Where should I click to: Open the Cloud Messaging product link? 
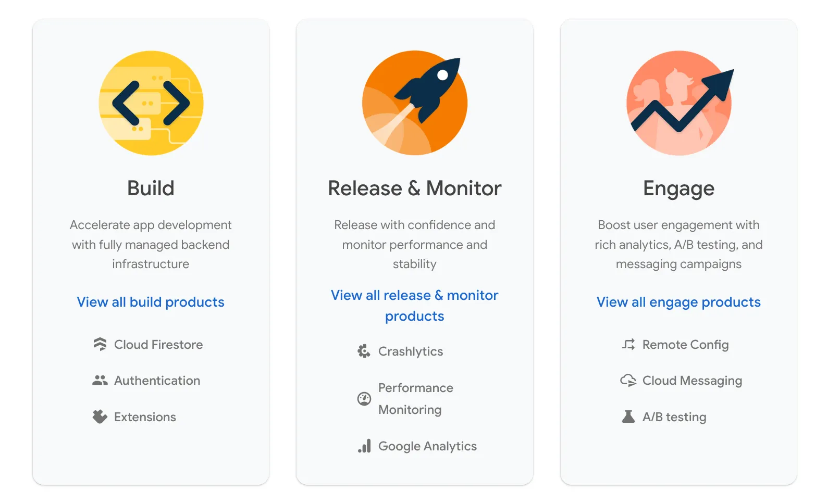693,381
